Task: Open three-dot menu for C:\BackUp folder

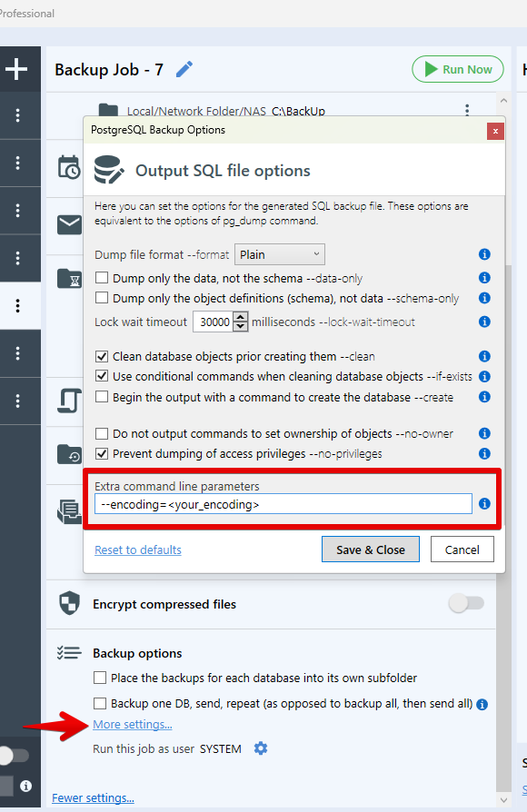Action: coord(467,110)
